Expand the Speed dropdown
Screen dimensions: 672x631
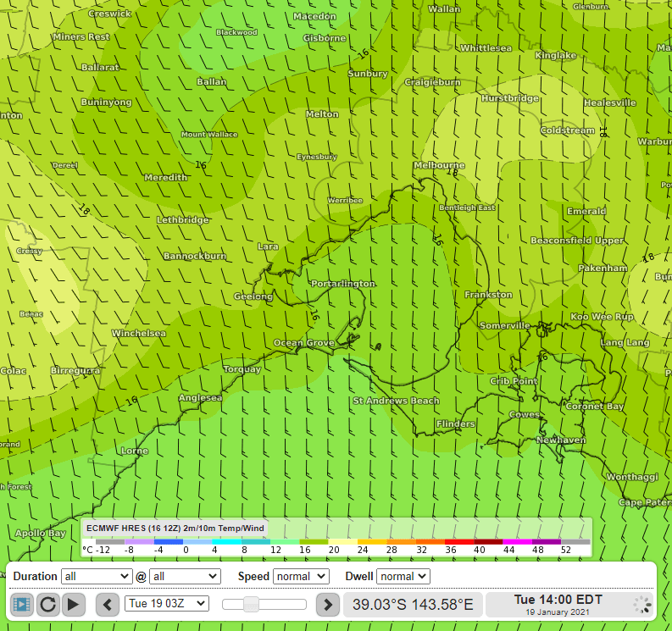tap(301, 576)
